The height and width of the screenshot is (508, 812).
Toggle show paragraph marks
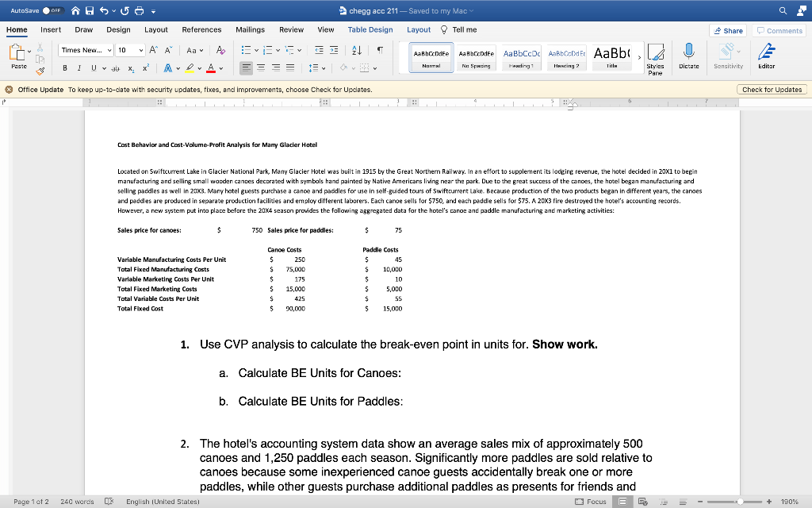380,50
